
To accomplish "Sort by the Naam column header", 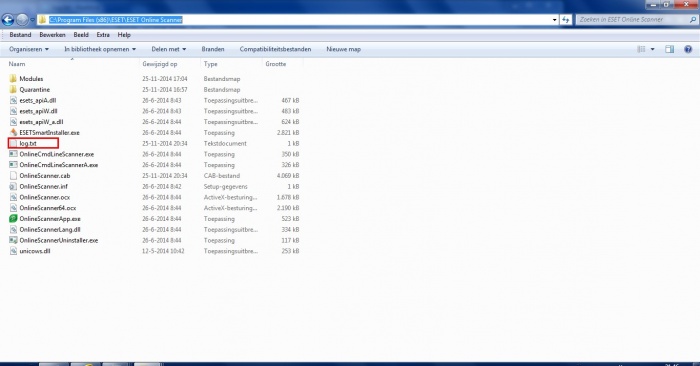I will (73, 64).
